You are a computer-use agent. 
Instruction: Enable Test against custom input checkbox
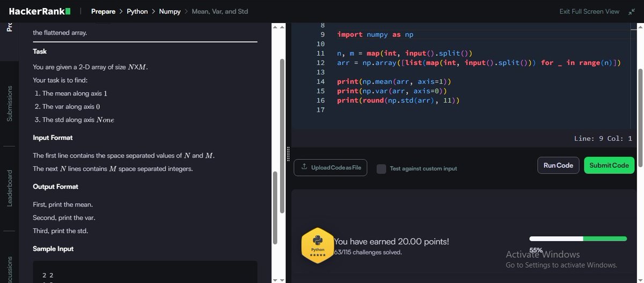(x=382, y=168)
